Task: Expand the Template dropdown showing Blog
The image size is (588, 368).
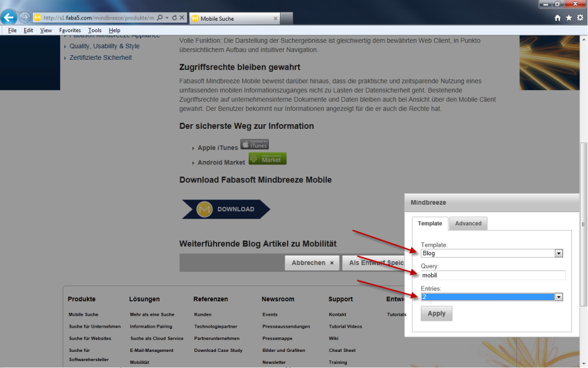Action: point(558,253)
